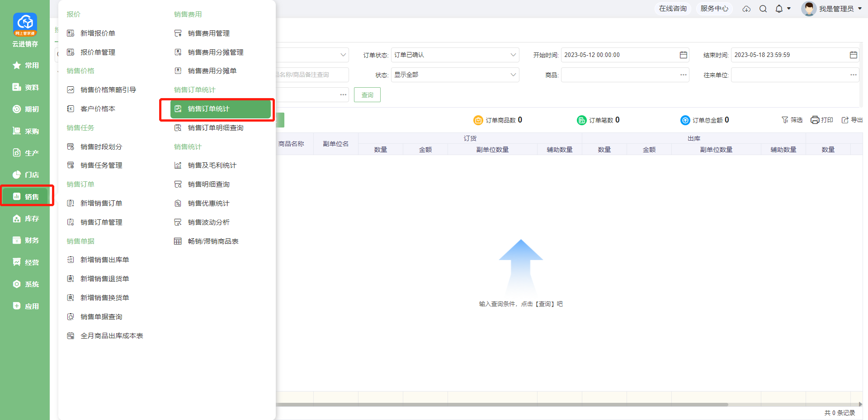
Task: Open the 往来单位 selector ellipsis
Action: [853, 75]
